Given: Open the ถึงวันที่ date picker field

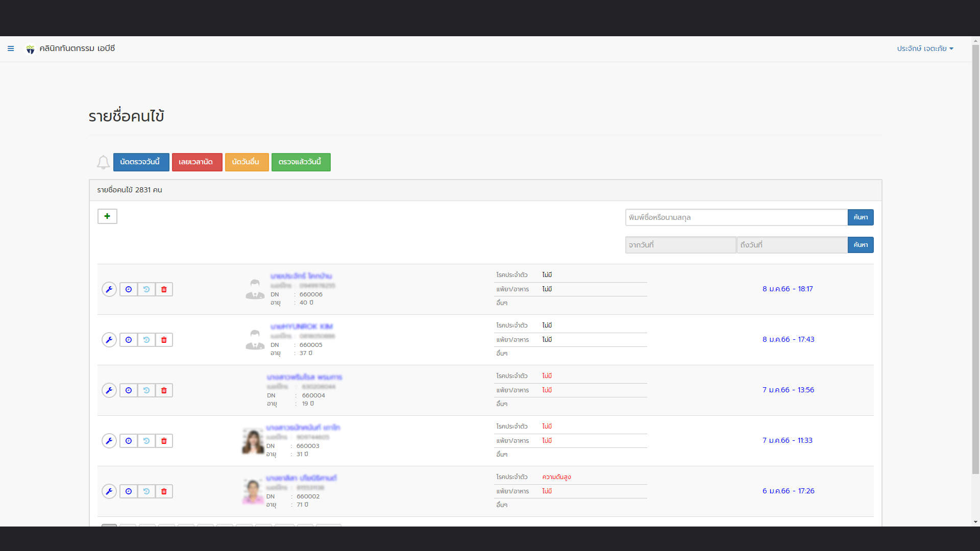Looking at the screenshot, I should coord(792,245).
